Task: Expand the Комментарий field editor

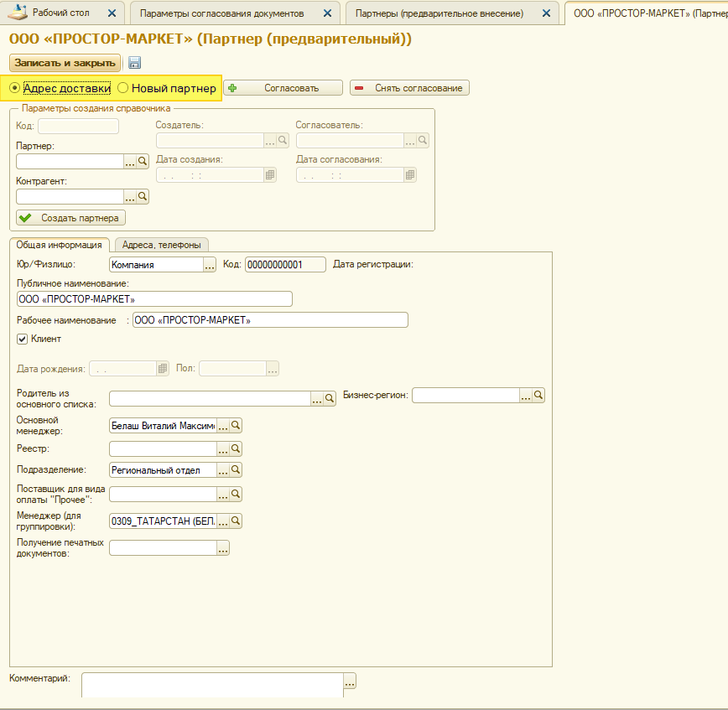Action: 350,683
